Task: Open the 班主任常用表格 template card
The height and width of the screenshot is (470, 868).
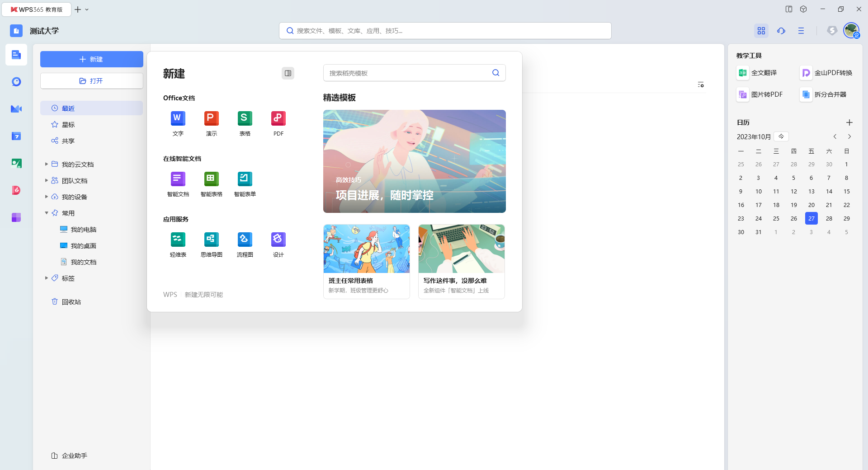Action: pyautogui.click(x=366, y=261)
